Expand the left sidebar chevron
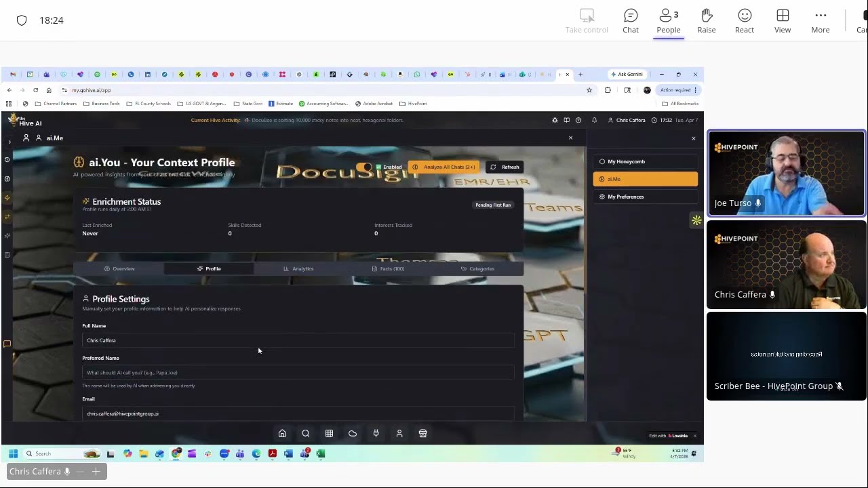This screenshot has height=488, width=868. (9, 142)
